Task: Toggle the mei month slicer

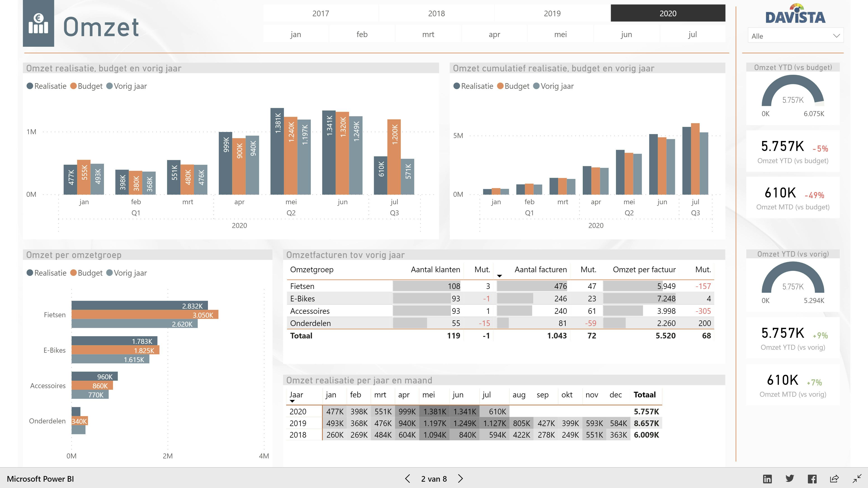Action: click(560, 34)
